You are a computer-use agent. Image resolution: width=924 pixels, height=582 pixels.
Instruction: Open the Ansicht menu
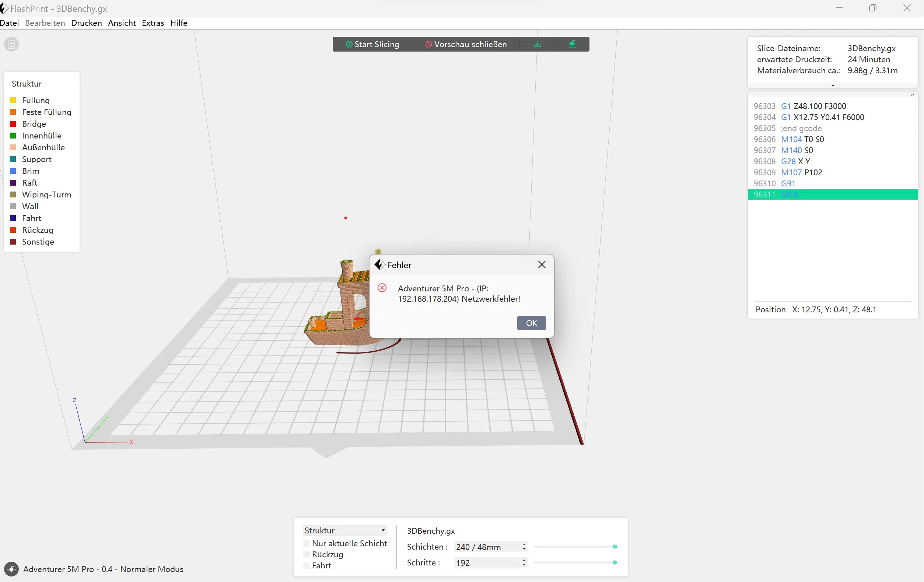[122, 23]
